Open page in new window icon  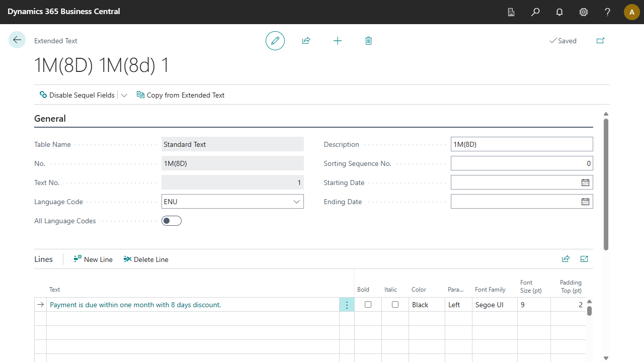click(600, 41)
